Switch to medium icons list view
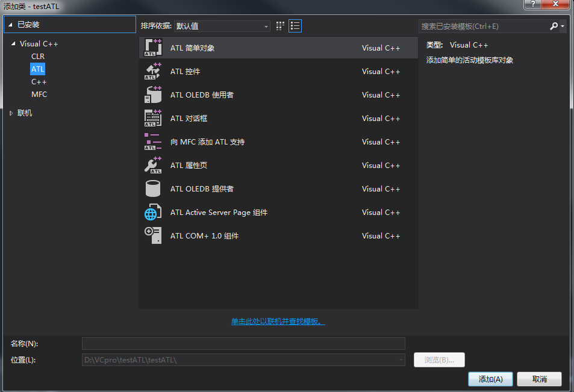This screenshot has width=574, height=392. (x=295, y=26)
